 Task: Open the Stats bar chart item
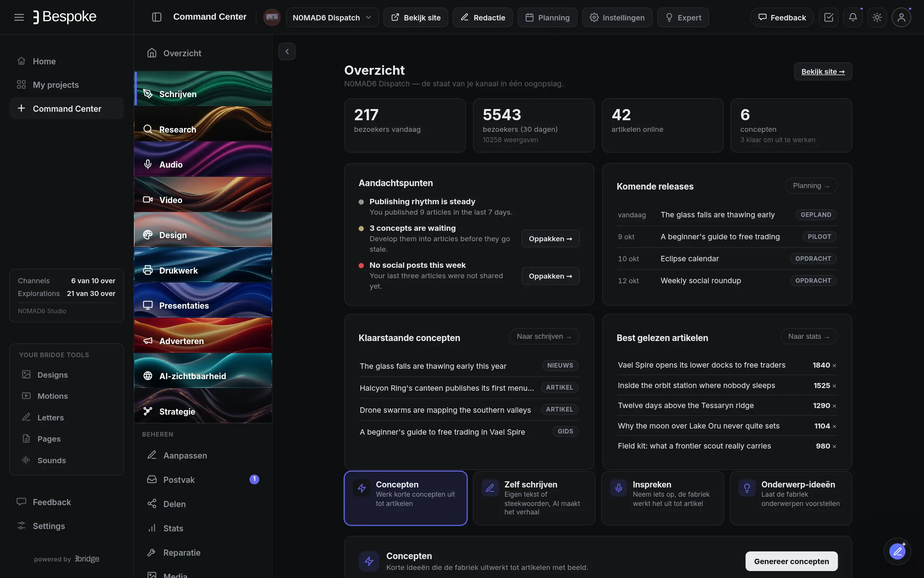(203, 528)
